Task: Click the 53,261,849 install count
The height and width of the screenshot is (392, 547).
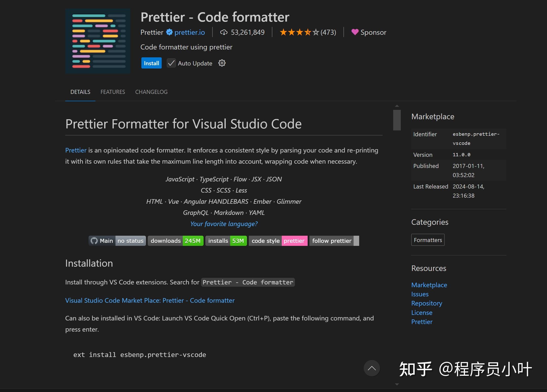Action: coord(248,32)
